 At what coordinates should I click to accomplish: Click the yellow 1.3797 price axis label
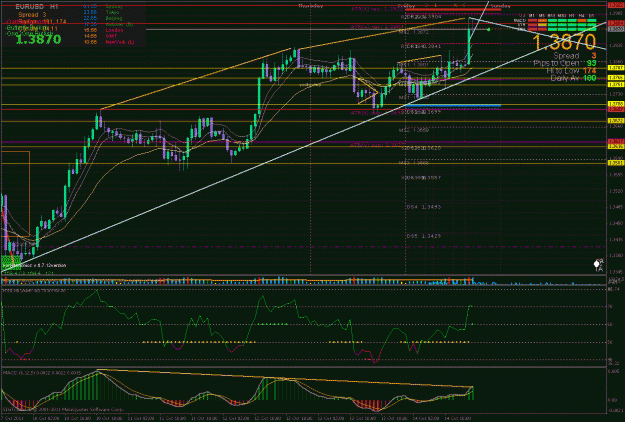tap(616, 68)
